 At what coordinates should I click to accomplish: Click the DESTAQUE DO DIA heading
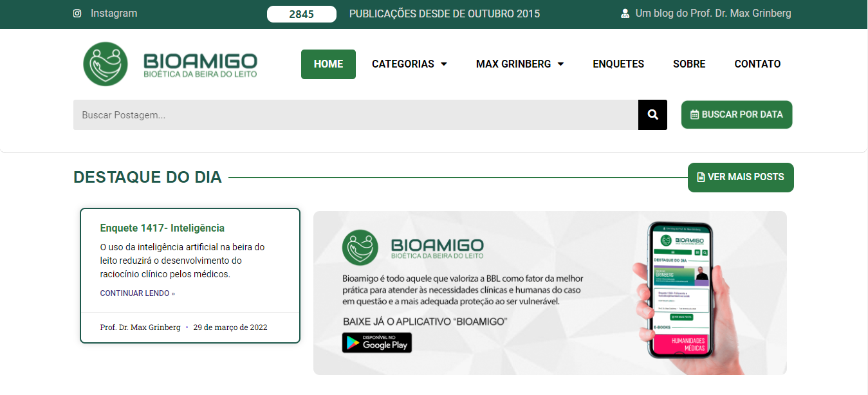pos(147,178)
